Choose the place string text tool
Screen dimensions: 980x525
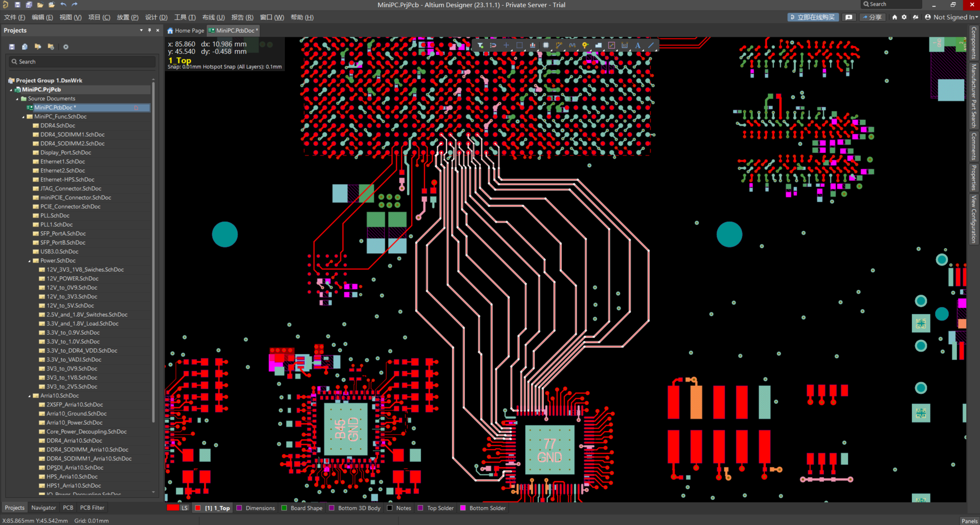(638, 46)
